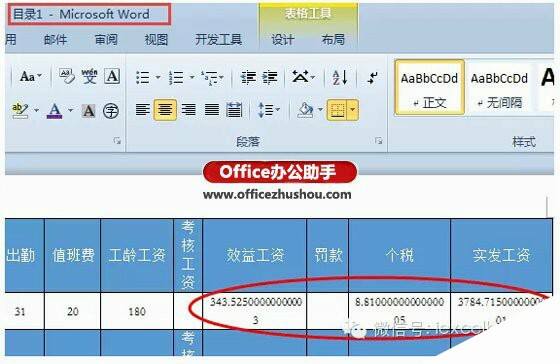Apply Character Border (boxed A) icon
This screenshot has width=560, height=364.
(x=112, y=76)
